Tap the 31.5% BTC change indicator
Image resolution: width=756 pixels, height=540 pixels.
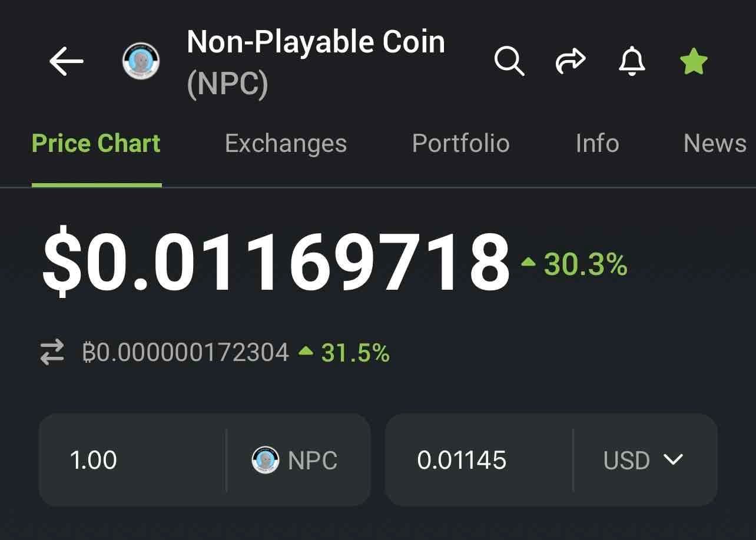tap(345, 353)
